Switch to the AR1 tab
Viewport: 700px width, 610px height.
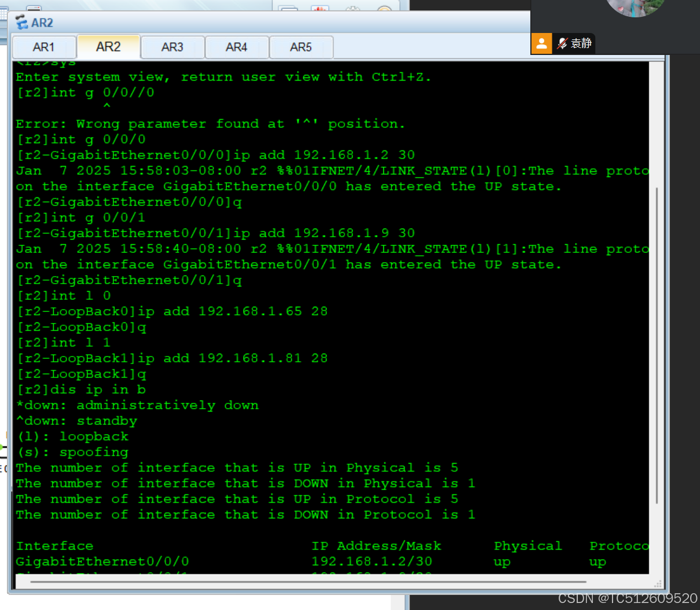click(44, 47)
